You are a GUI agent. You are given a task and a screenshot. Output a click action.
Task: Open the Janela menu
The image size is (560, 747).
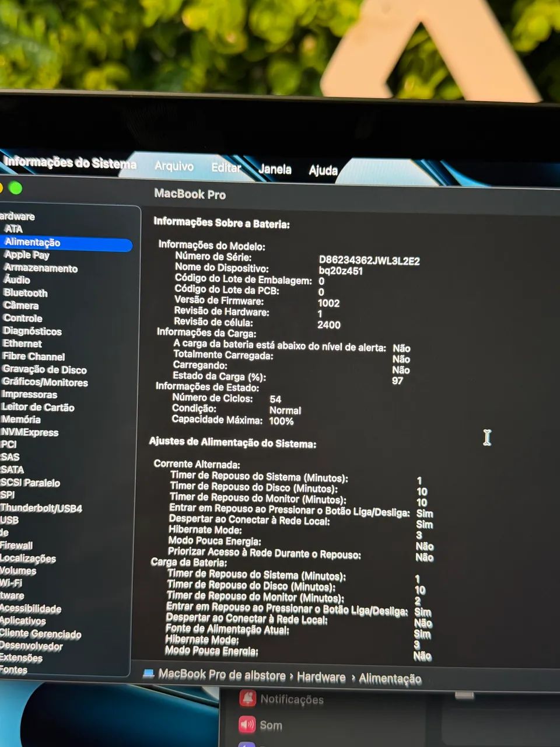click(x=275, y=169)
